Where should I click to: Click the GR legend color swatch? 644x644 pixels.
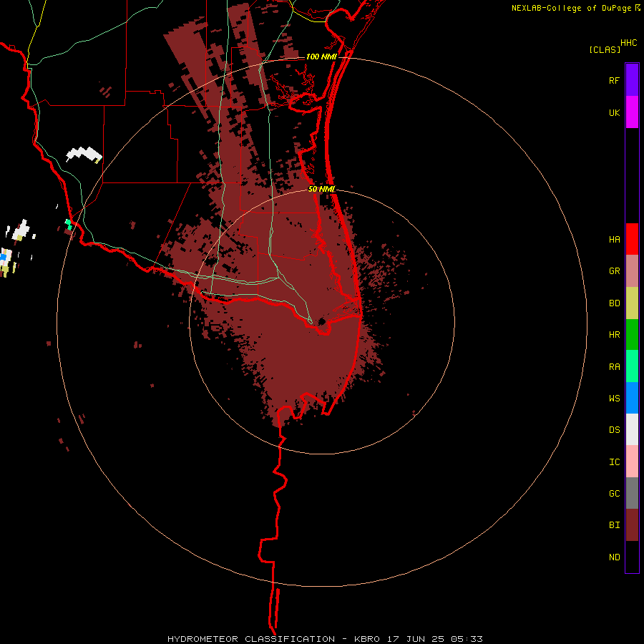pos(632,271)
